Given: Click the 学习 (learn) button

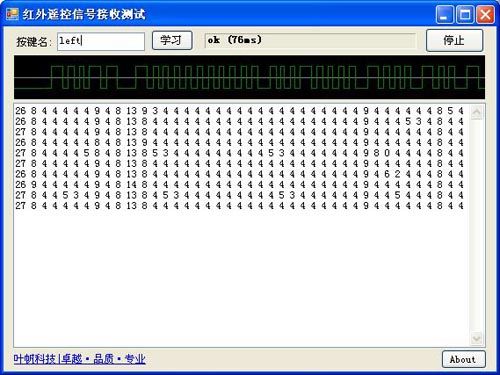Looking at the screenshot, I should [172, 40].
